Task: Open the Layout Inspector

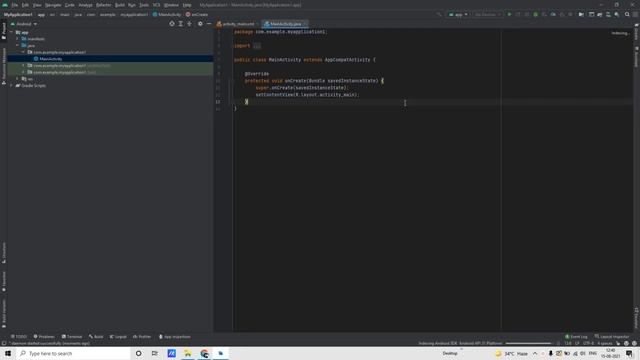Action: pos(612,337)
